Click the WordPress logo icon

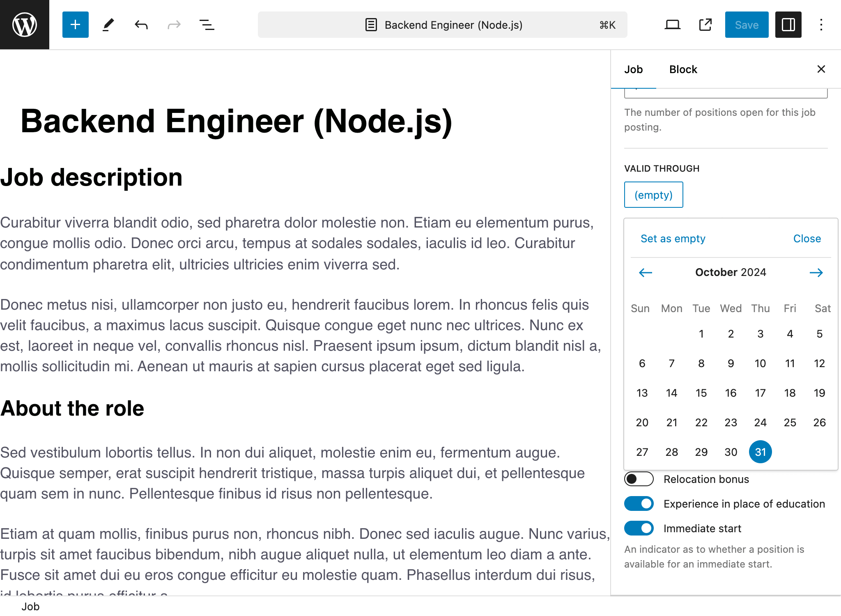(x=24, y=25)
